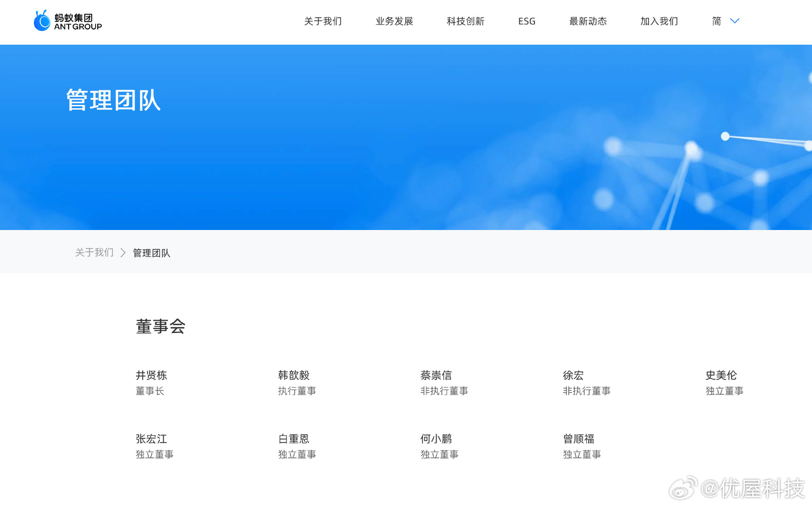
Task: Click the 董事会 section heading
Action: [160, 326]
